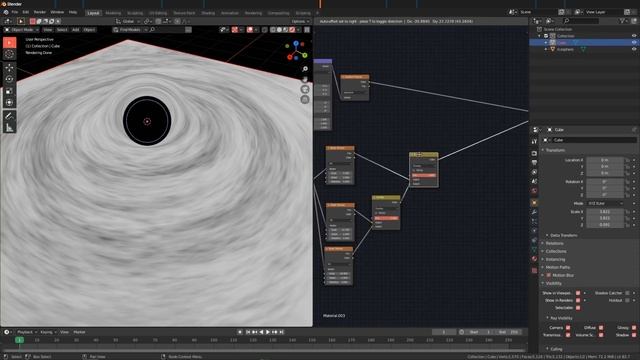Toggle Selectable checkbox
Screen dimensions: 640x360
[578, 308]
